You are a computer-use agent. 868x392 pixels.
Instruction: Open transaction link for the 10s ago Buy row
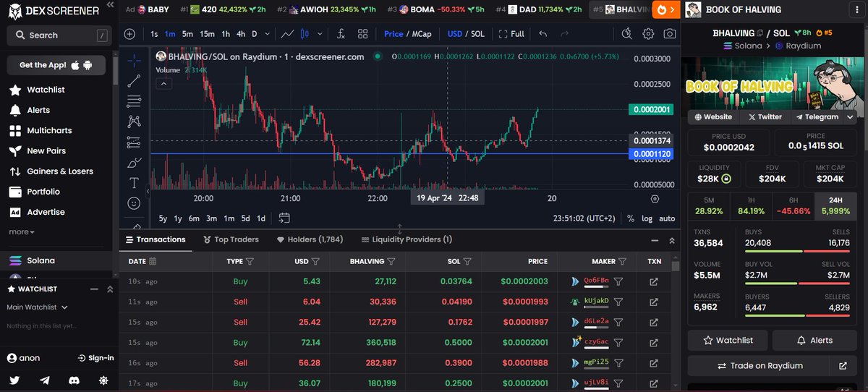654,281
